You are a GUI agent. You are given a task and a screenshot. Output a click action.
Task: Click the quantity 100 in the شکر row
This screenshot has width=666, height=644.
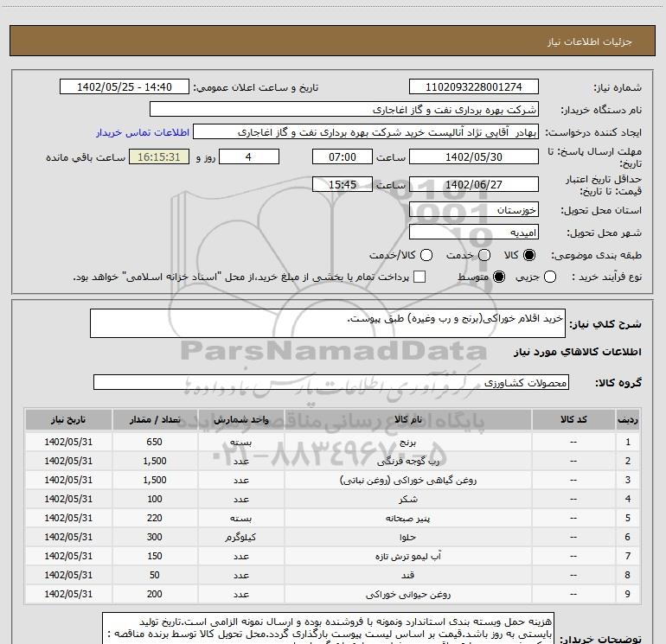[x=155, y=500]
